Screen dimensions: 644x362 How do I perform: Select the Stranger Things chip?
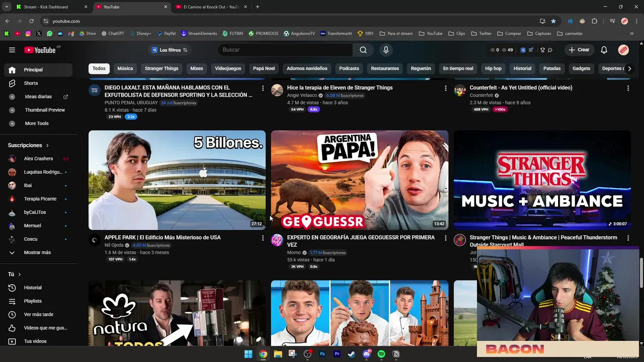[162, 68]
